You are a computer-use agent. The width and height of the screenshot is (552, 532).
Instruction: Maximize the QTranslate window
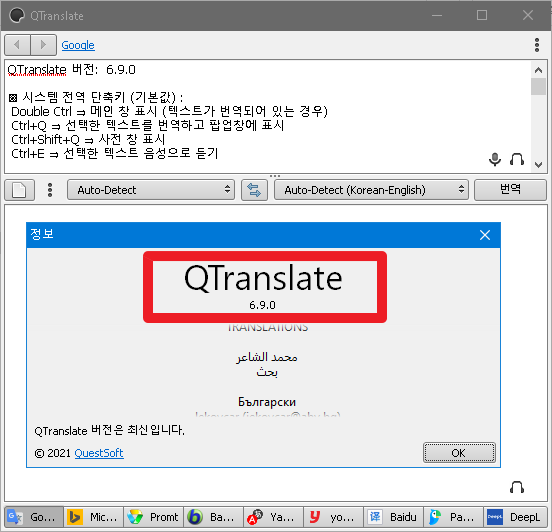[482, 15]
